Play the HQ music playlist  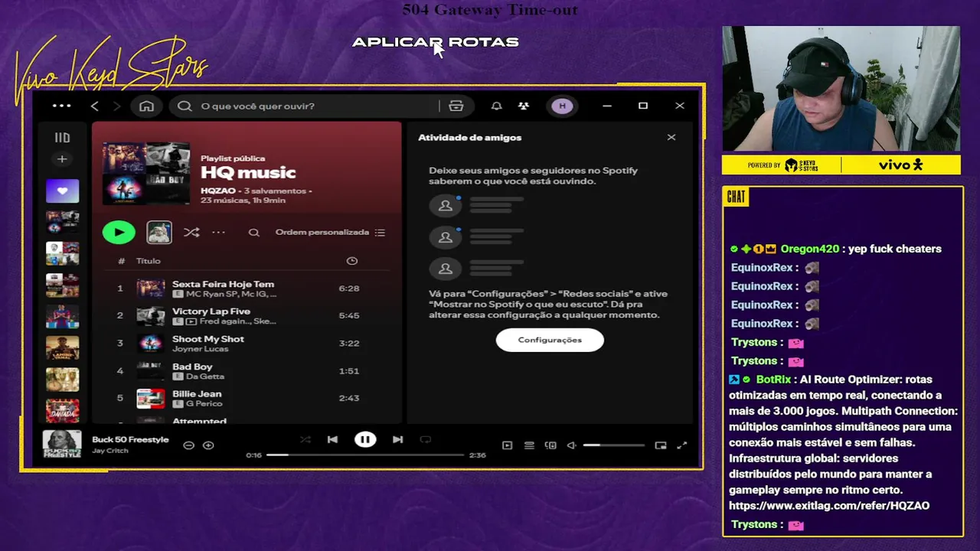[119, 232]
